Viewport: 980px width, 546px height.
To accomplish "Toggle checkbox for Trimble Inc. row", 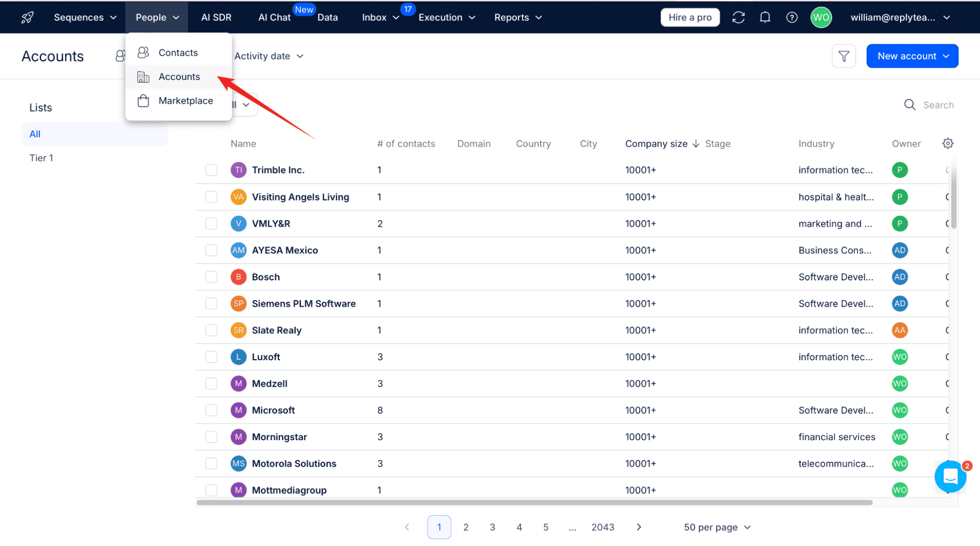I will [211, 170].
